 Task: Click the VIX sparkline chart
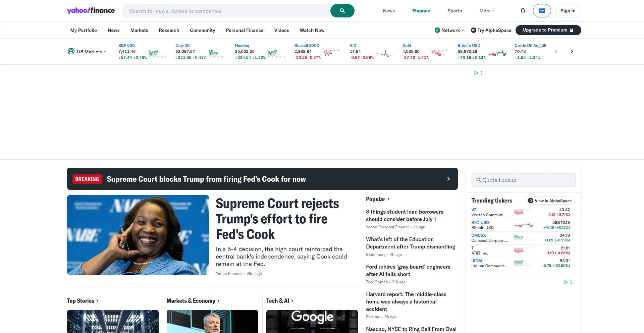pyautogui.click(x=384, y=53)
